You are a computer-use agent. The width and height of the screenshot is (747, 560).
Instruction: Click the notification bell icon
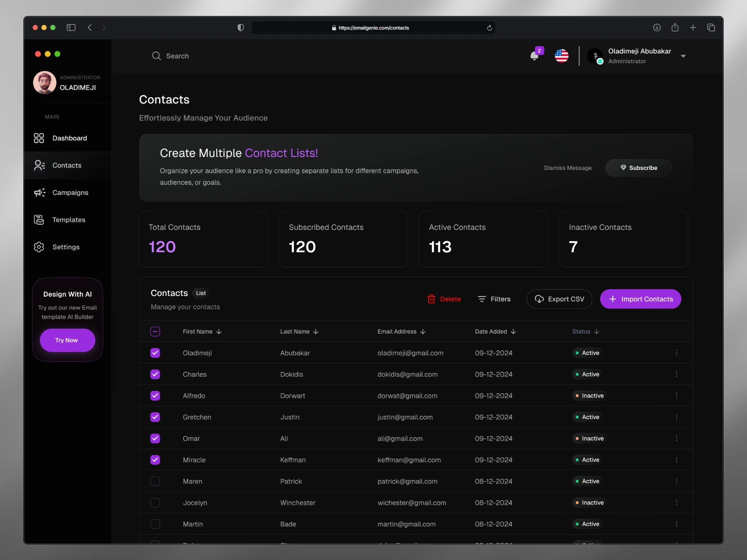click(535, 56)
